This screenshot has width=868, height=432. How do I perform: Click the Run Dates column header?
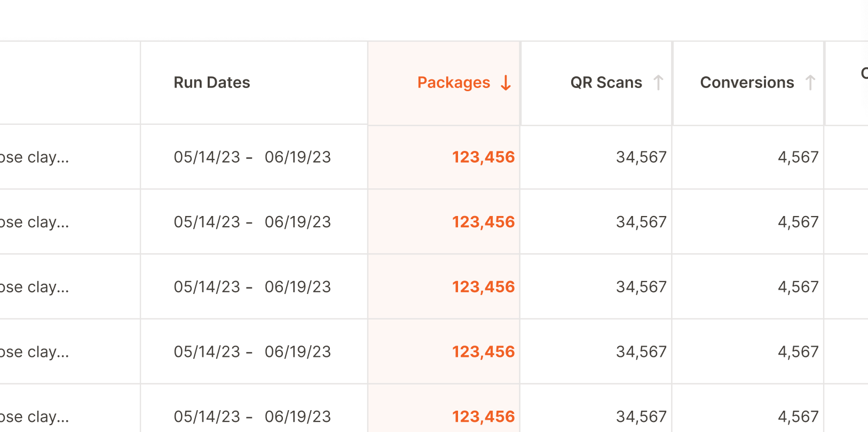pos(212,83)
